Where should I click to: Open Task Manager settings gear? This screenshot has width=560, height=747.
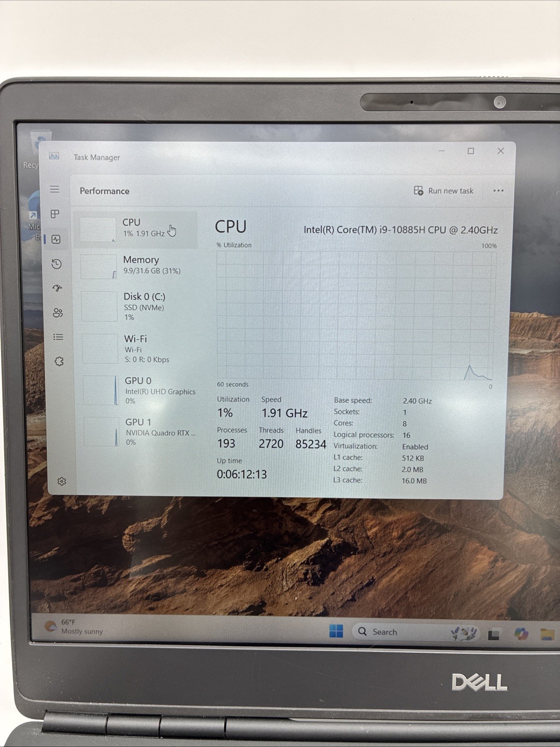pyautogui.click(x=62, y=481)
